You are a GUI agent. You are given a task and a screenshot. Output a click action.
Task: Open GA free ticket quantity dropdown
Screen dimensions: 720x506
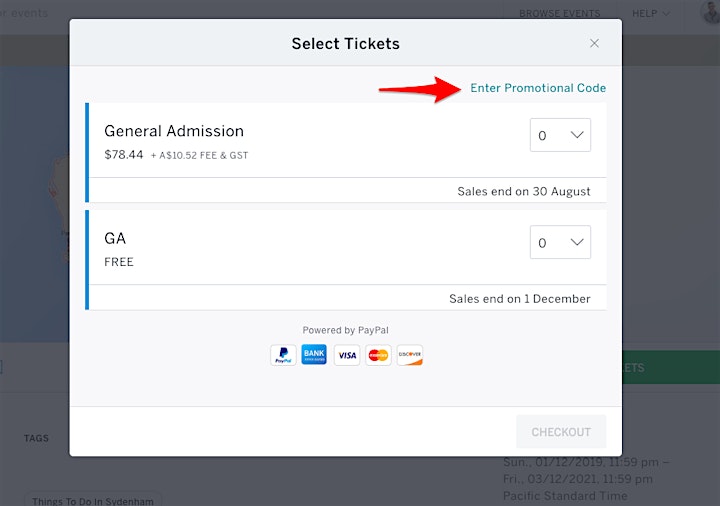[x=560, y=242]
